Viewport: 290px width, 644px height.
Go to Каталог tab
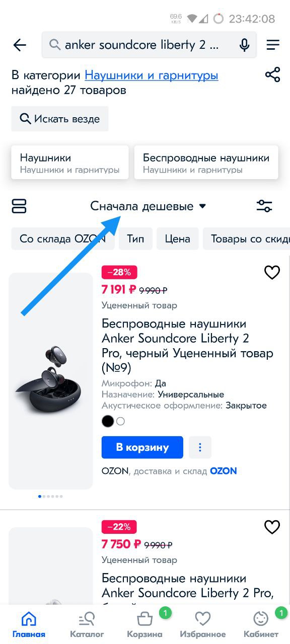tap(87, 624)
